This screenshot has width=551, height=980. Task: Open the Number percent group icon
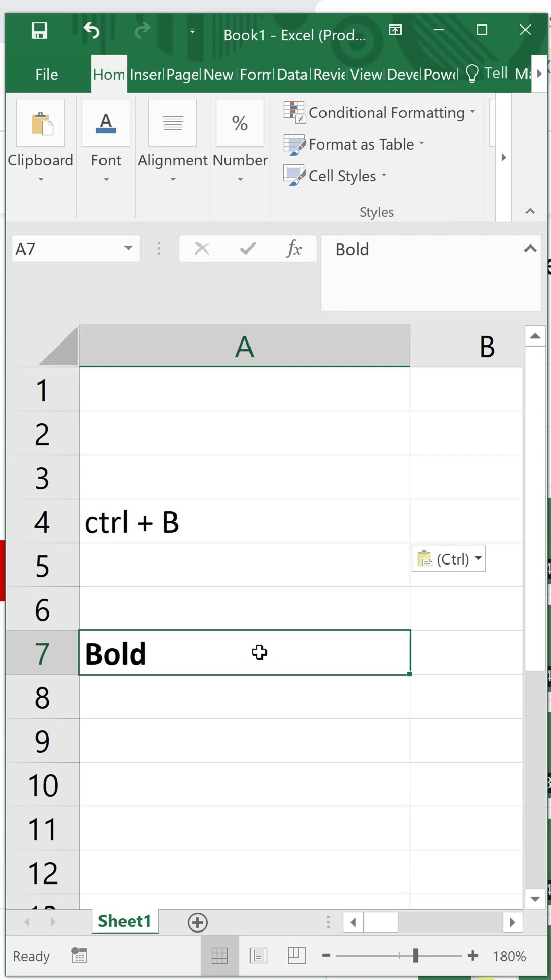click(240, 123)
